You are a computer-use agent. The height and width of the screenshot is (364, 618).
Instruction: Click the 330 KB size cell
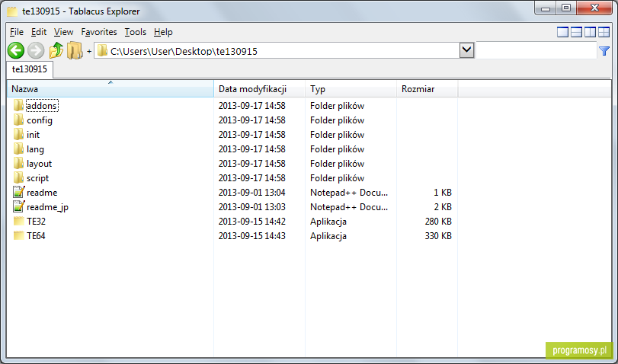(438, 236)
